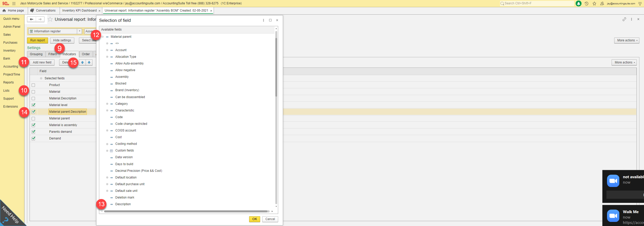Image resolution: width=644 pixels, height=226 pixels.
Task: Uncheck Material is assembly checkbox
Action: click(x=33, y=125)
